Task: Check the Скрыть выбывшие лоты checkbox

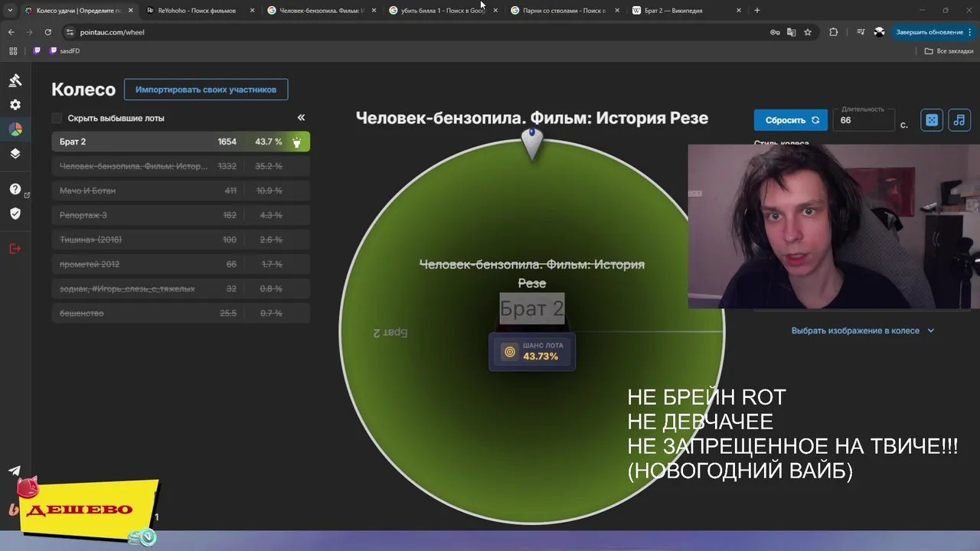Action: coord(57,118)
